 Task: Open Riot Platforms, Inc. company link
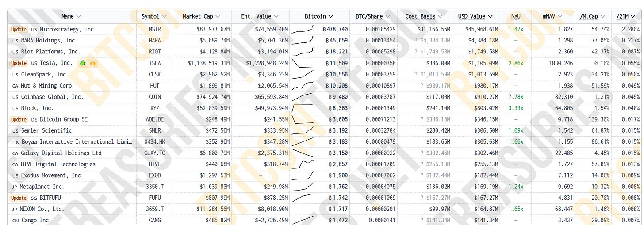[51, 52]
